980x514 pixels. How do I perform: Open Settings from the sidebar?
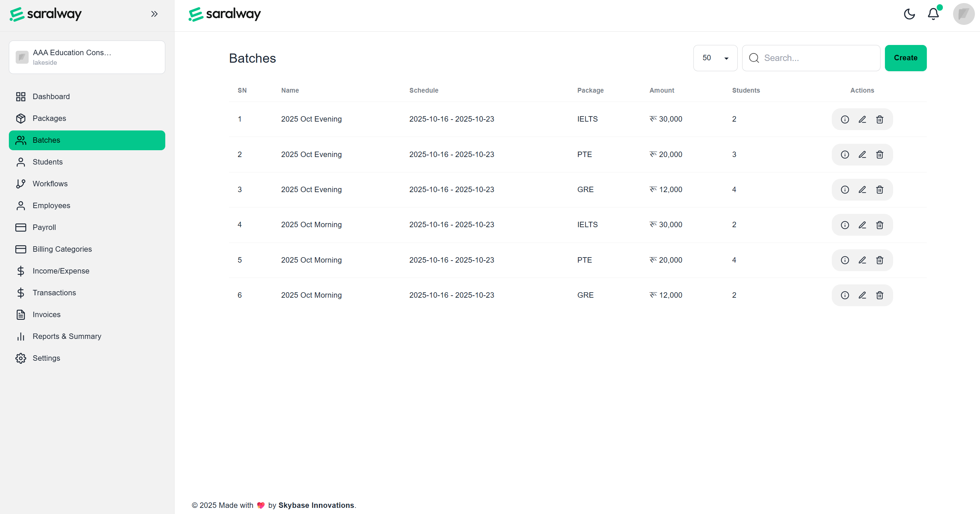tap(46, 358)
